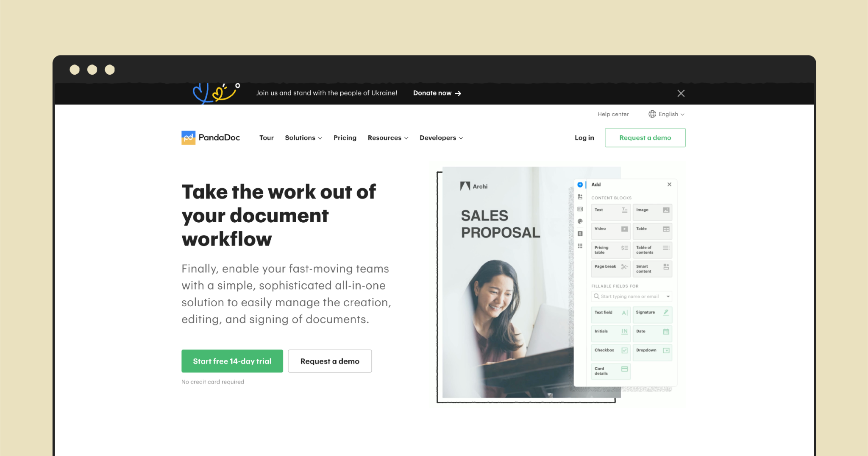Expand the Resources dropdown menu
The height and width of the screenshot is (456, 868).
point(388,138)
